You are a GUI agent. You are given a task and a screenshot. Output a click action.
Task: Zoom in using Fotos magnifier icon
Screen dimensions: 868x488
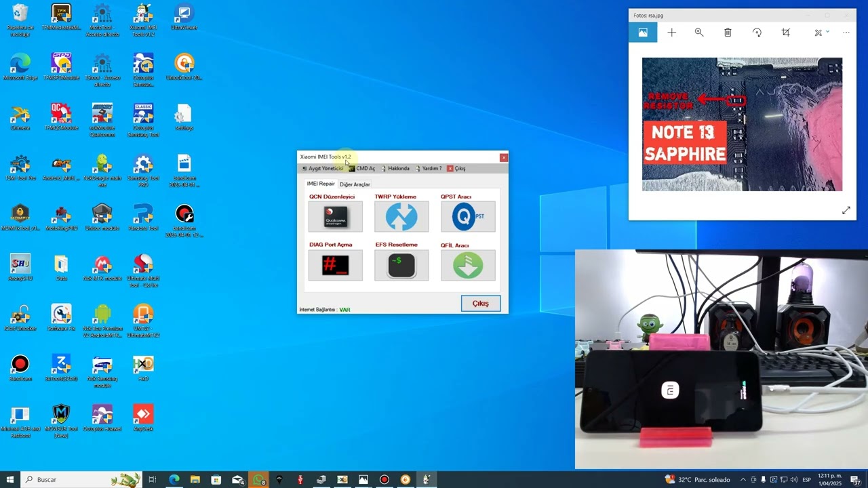pos(699,32)
